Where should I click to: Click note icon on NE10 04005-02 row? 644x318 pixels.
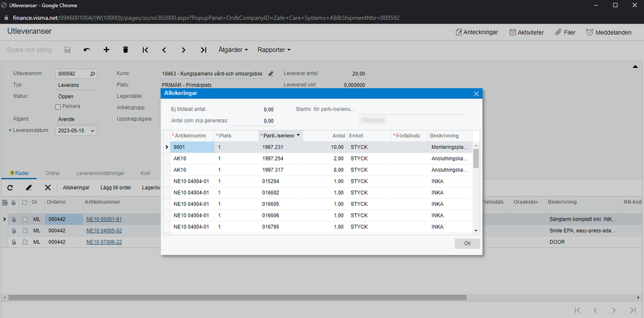tap(24, 231)
